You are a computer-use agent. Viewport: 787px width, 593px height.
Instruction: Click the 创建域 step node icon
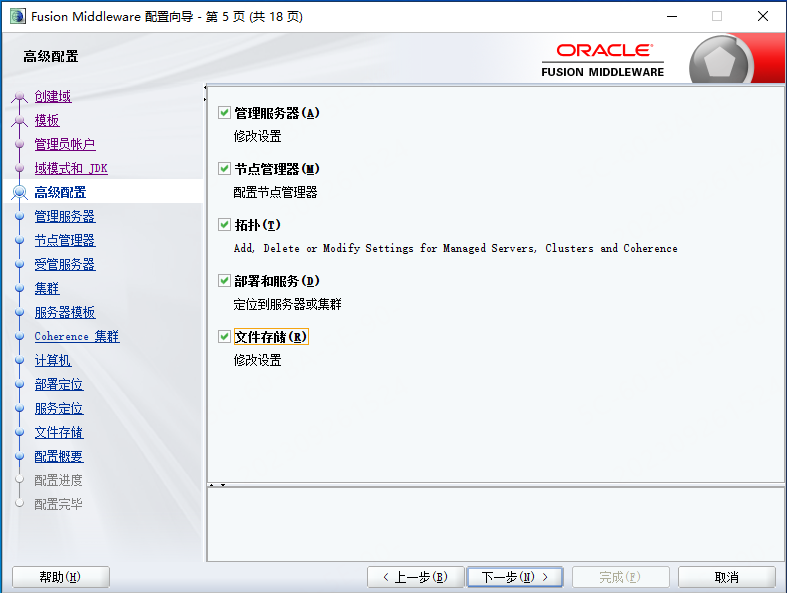(x=20, y=96)
